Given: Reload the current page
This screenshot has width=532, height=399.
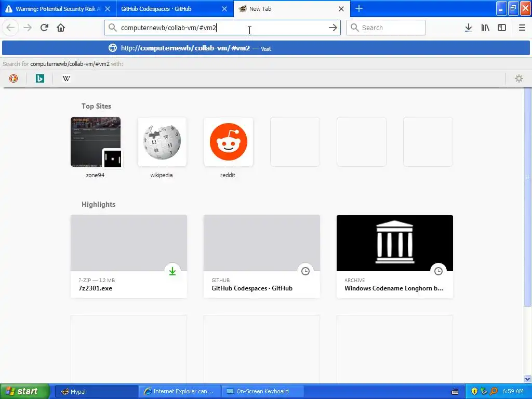Looking at the screenshot, I should pos(44,28).
